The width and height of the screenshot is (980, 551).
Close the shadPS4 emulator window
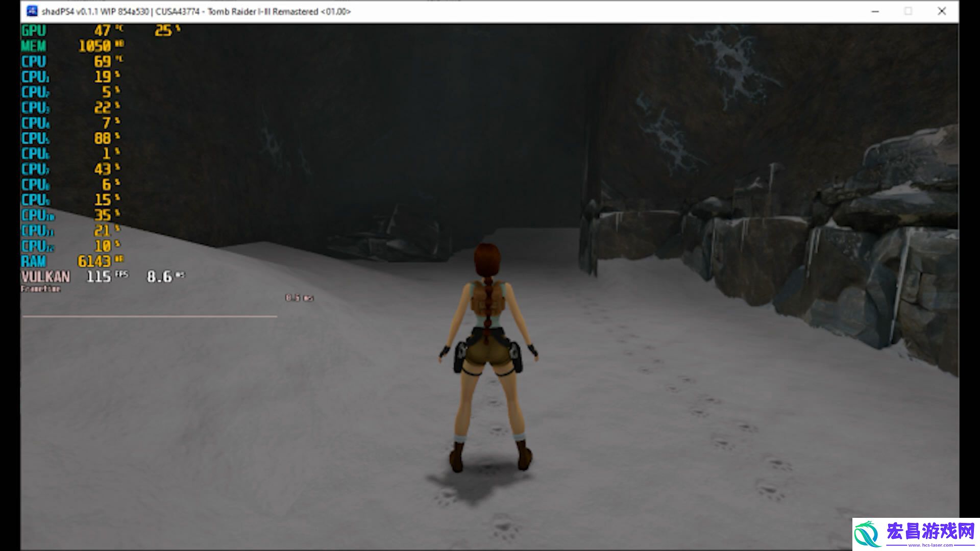point(942,11)
